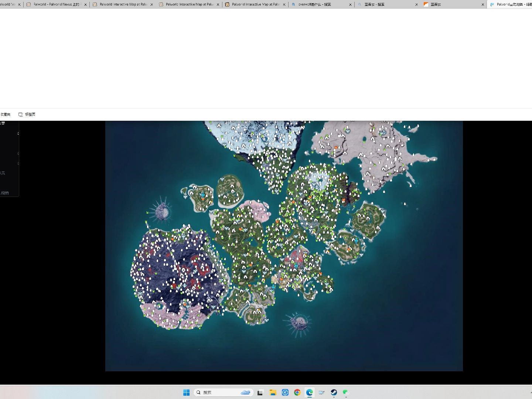The width and height of the screenshot is (532, 399).
Task: Click the weather cloud icon in search box
Action: tap(245, 392)
